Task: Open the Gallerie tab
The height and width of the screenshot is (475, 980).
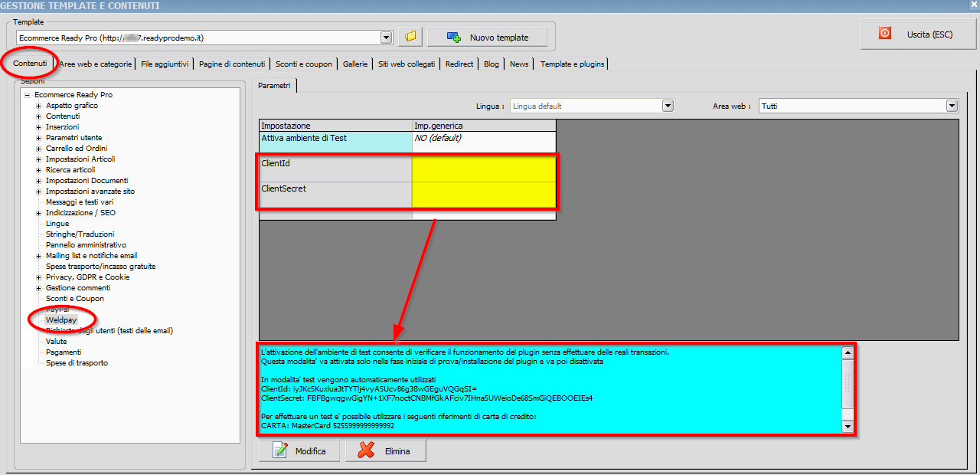Action: coord(355,64)
